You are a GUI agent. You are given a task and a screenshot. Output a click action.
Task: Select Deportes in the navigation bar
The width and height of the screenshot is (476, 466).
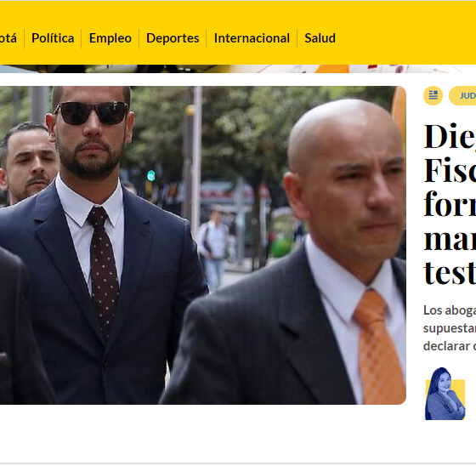tap(173, 38)
